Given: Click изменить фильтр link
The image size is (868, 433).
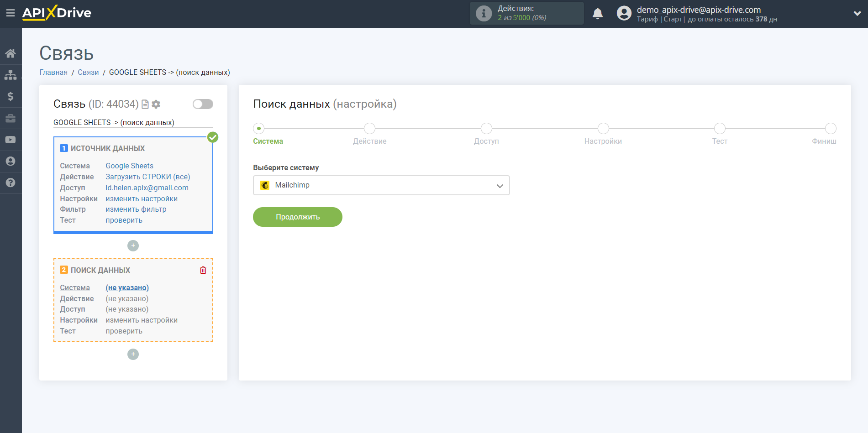Looking at the screenshot, I should point(136,209).
